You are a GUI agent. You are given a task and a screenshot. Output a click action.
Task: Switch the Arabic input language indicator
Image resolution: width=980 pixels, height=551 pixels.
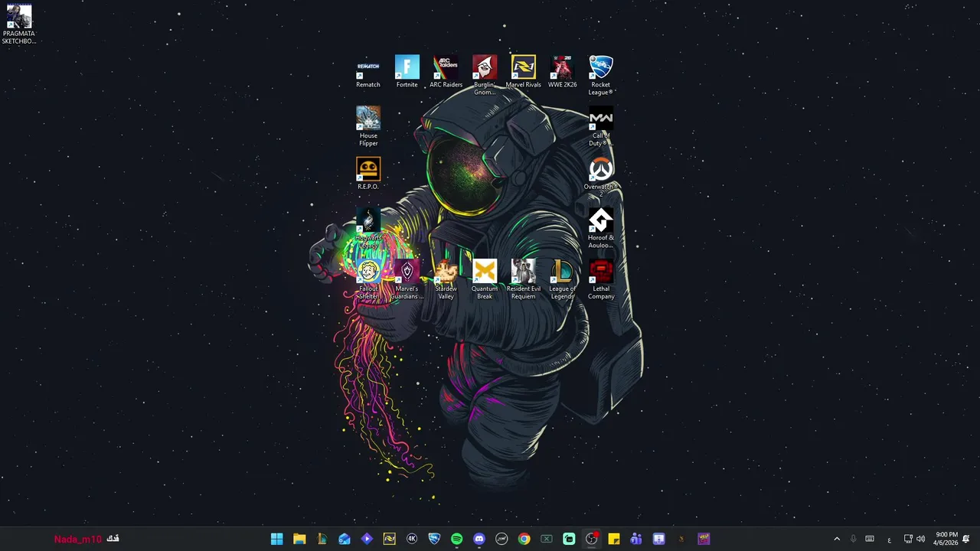(x=889, y=539)
